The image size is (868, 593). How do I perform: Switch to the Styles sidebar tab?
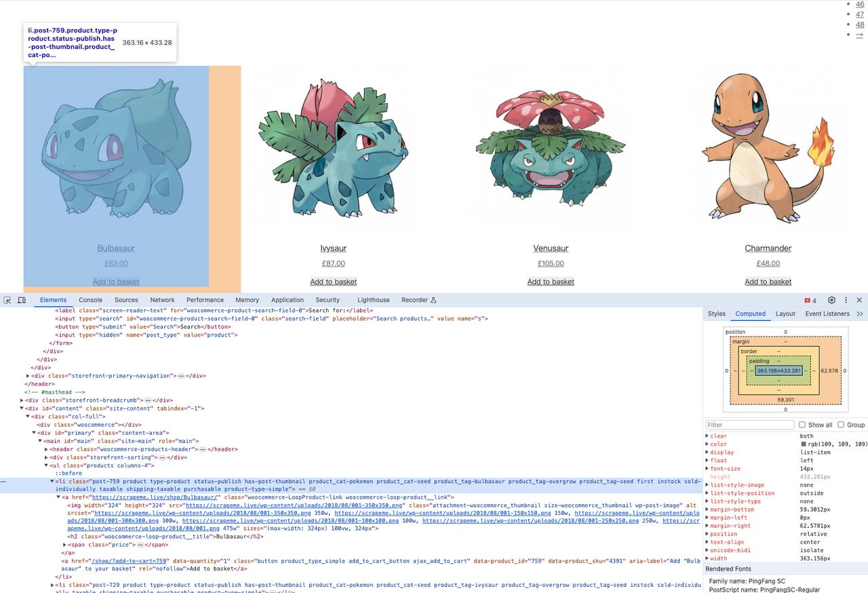coord(717,313)
